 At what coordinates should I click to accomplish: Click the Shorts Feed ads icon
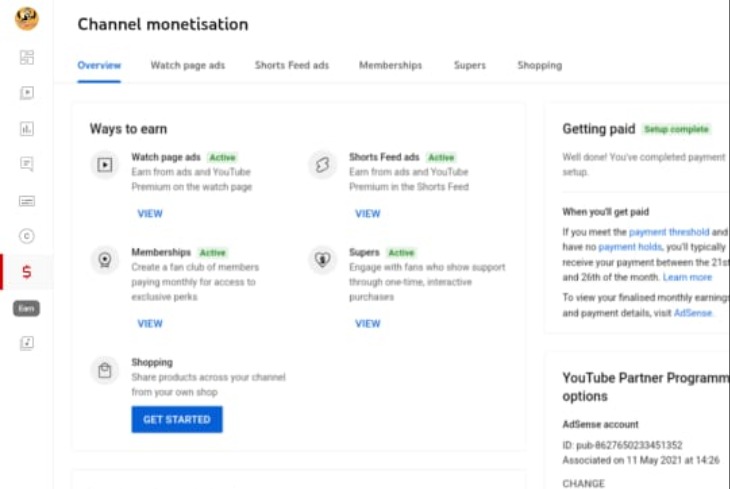tap(322, 164)
